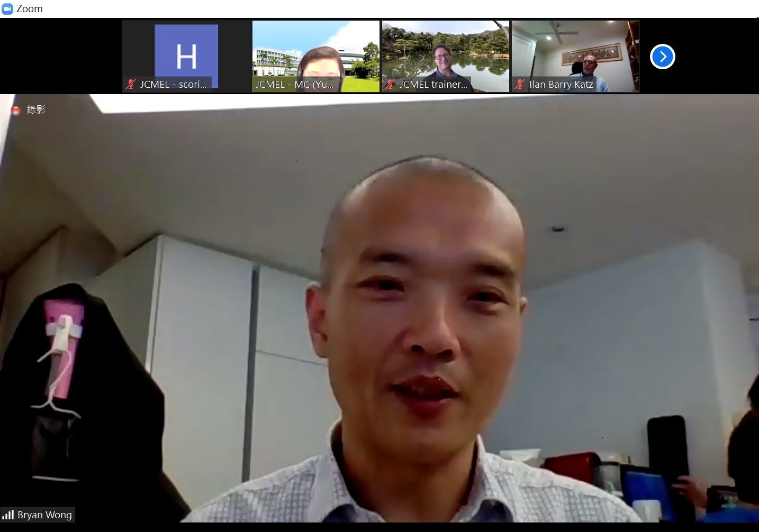Screen dimensions: 759x532
Task: Click the red recording indicator icon
Action: (16, 110)
